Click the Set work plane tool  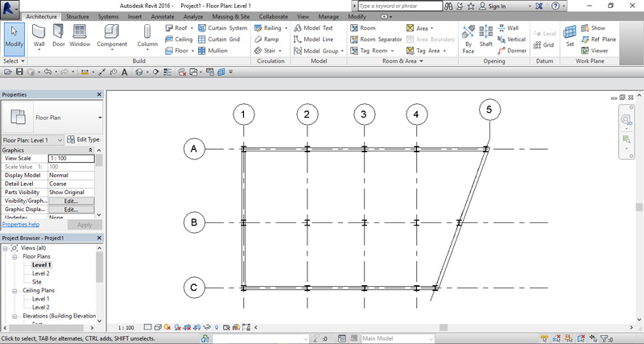pyautogui.click(x=570, y=36)
